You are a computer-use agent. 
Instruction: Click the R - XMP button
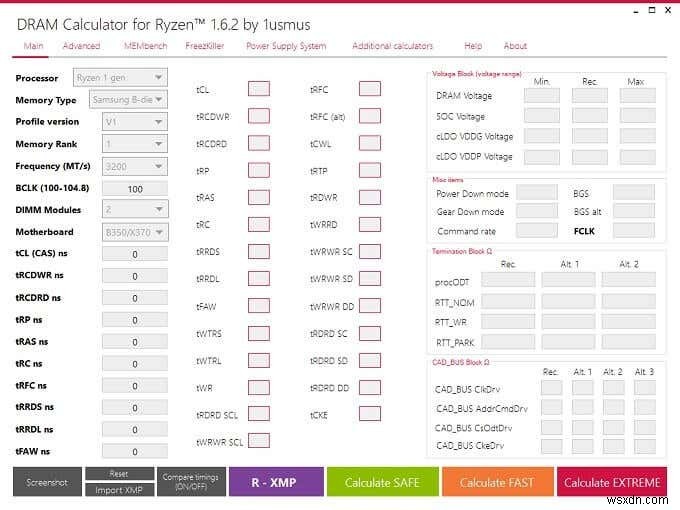(x=276, y=482)
